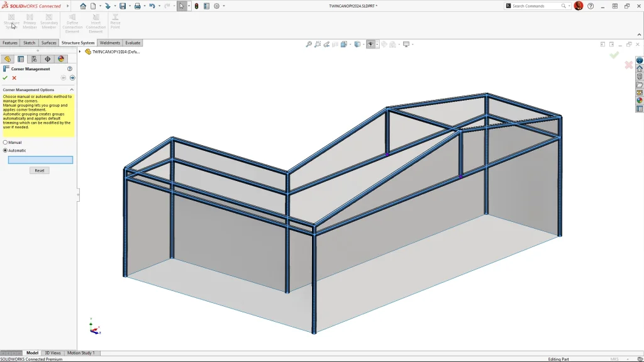Open the Appearances icon in the task pane
The width and height of the screenshot is (644, 362).
[x=640, y=101]
